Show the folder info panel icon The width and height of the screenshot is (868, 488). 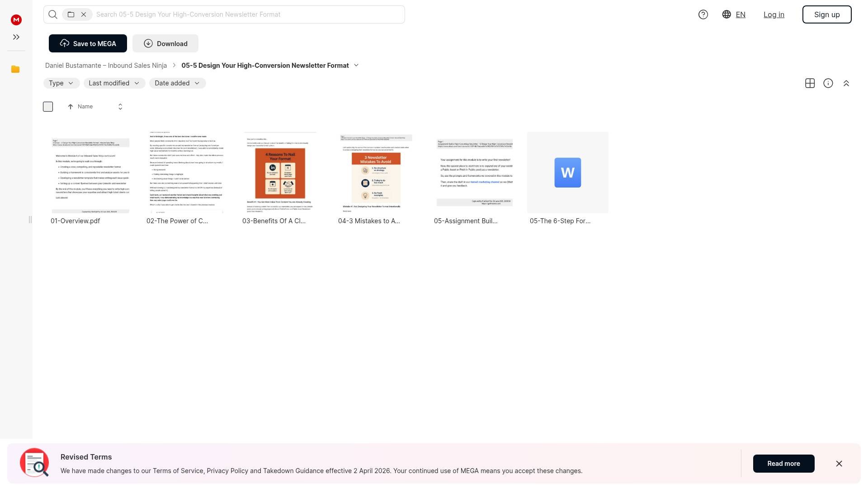(828, 83)
